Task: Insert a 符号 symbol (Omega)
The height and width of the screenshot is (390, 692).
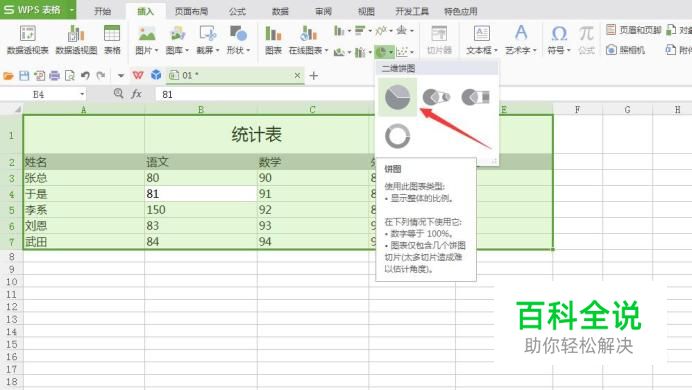Action: coord(559,40)
